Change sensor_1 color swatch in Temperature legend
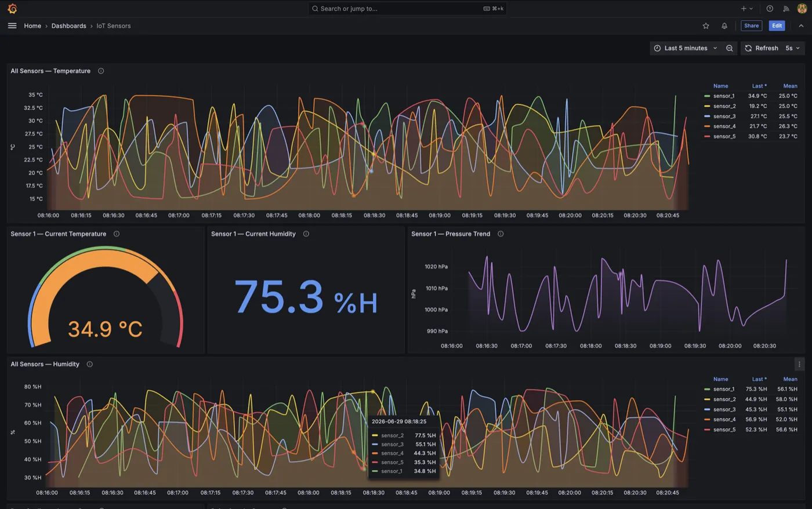The image size is (812, 509). (x=707, y=96)
